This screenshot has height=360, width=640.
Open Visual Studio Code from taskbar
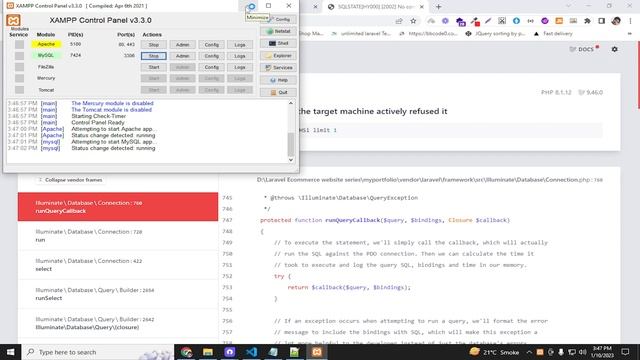[251, 352]
